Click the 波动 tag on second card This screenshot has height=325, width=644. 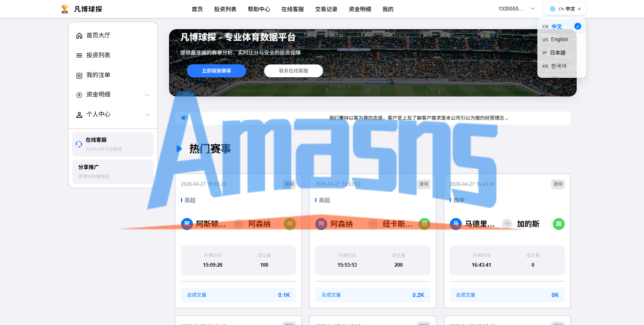tap(423, 184)
